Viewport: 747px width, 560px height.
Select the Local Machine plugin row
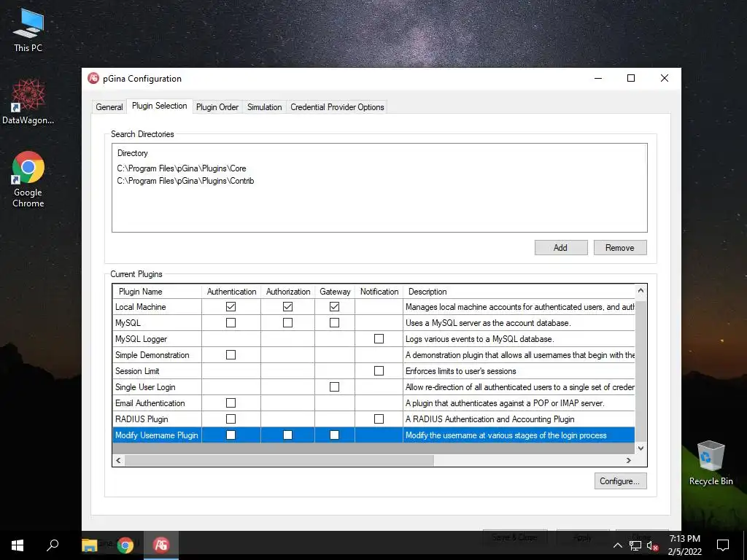tap(373, 307)
